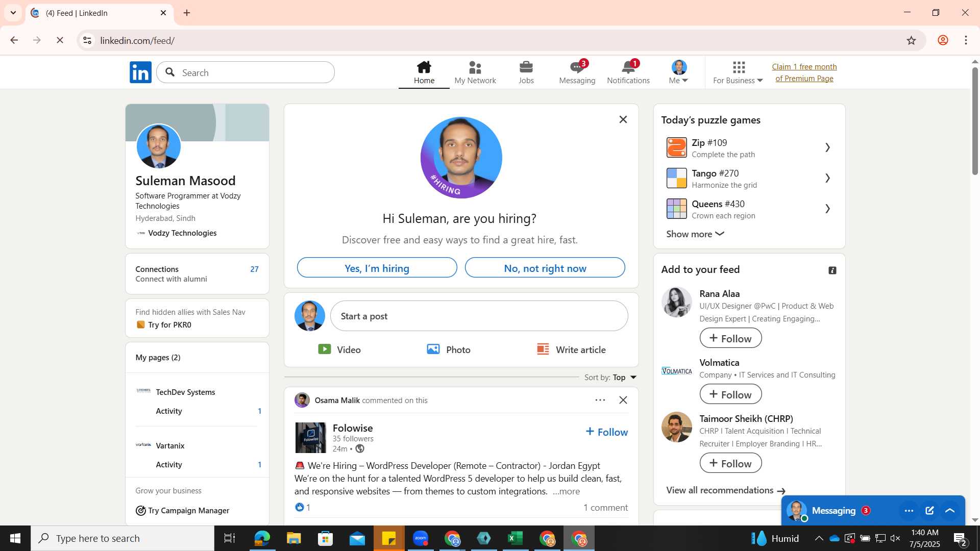Click the Write article icon
The width and height of the screenshot is (980, 551).
pos(543,349)
